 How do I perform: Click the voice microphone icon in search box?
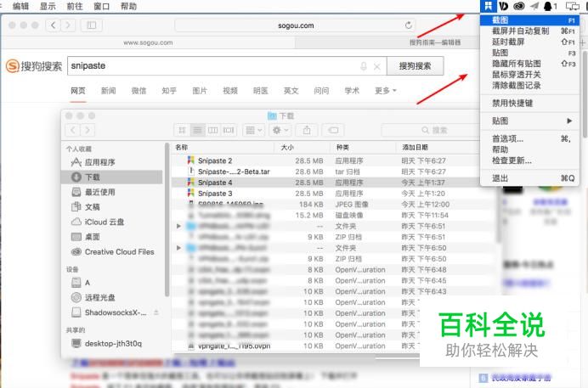coord(364,66)
